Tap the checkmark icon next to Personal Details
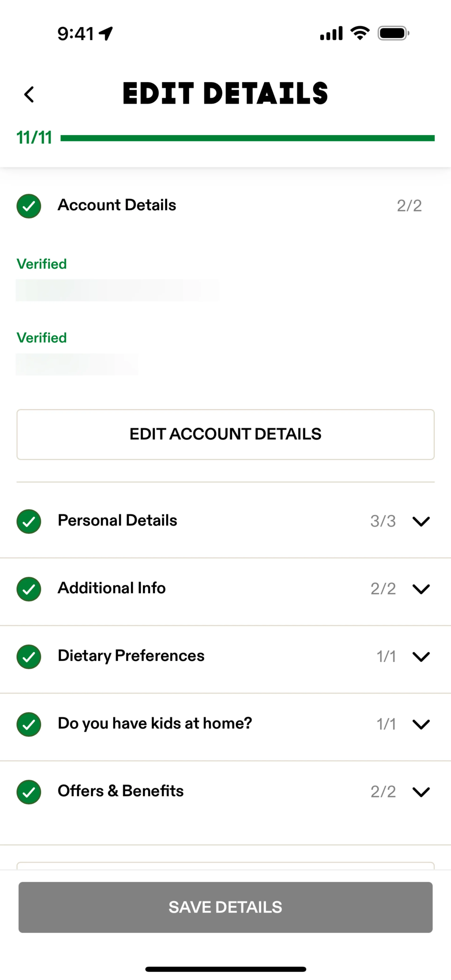451x980 pixels. point(29,521)
